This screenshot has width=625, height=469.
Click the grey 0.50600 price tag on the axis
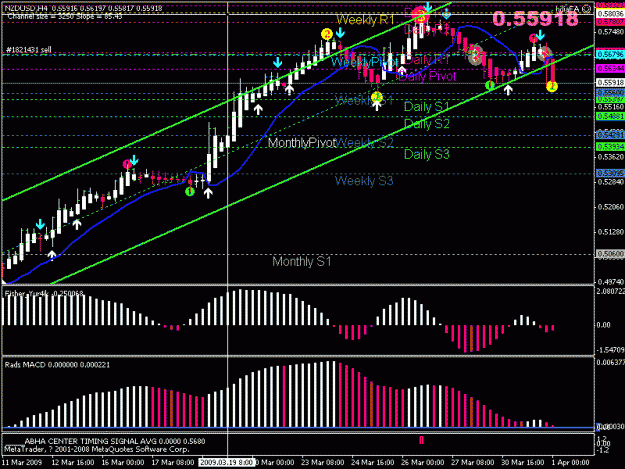pos(610,254)
